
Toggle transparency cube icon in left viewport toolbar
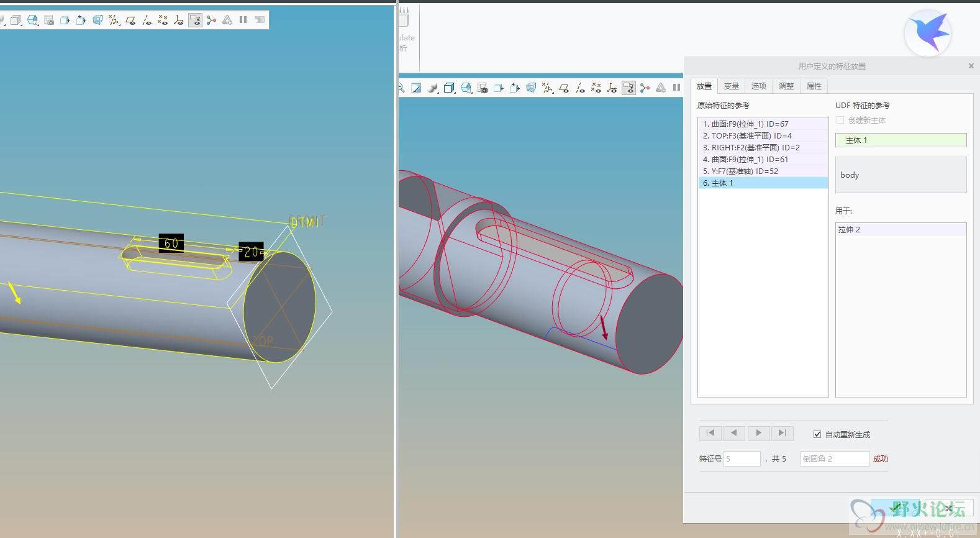(98, 20)
